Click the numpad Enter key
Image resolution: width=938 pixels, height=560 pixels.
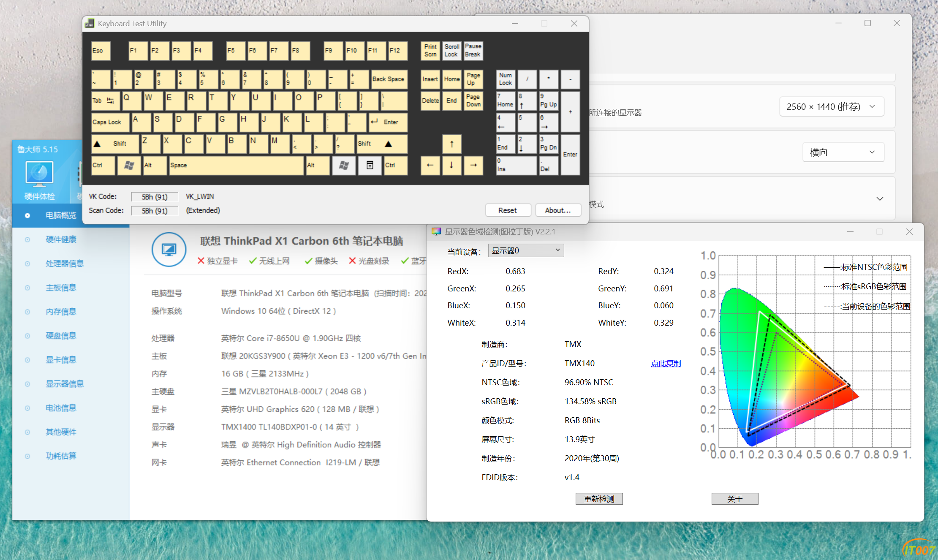click(x=570, y=155)
